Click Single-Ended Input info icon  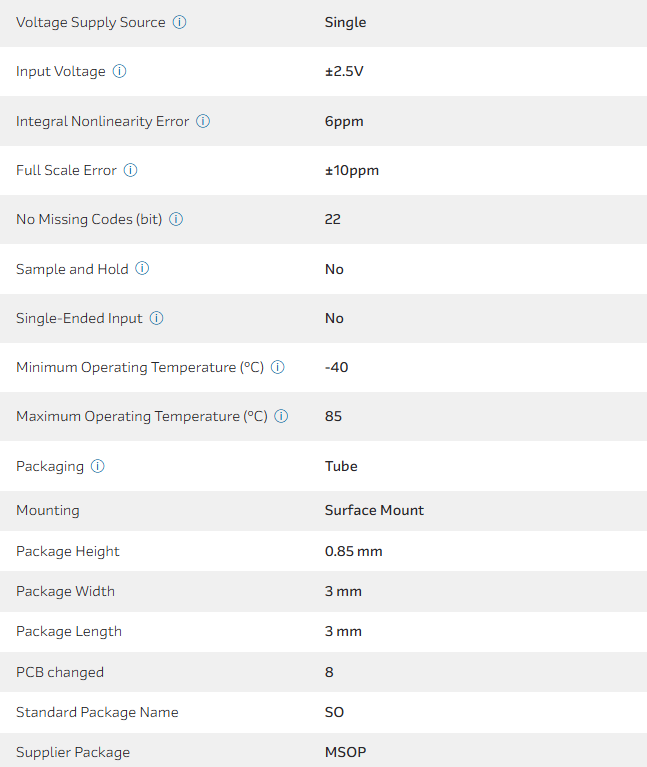tap(156, 318)
